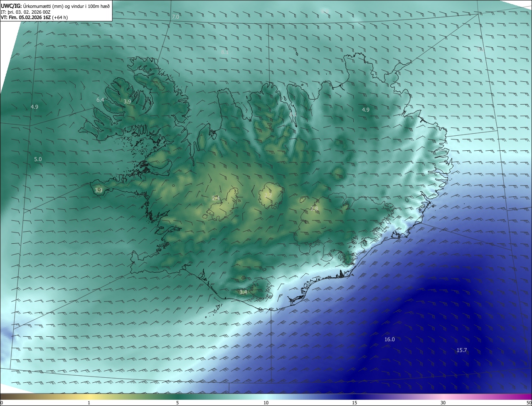This screenshot has height=406, width=532.
Task: Select the 'IT: þri. 03. 02. 2026 00Z' line
Action: [x=26, y=12]
